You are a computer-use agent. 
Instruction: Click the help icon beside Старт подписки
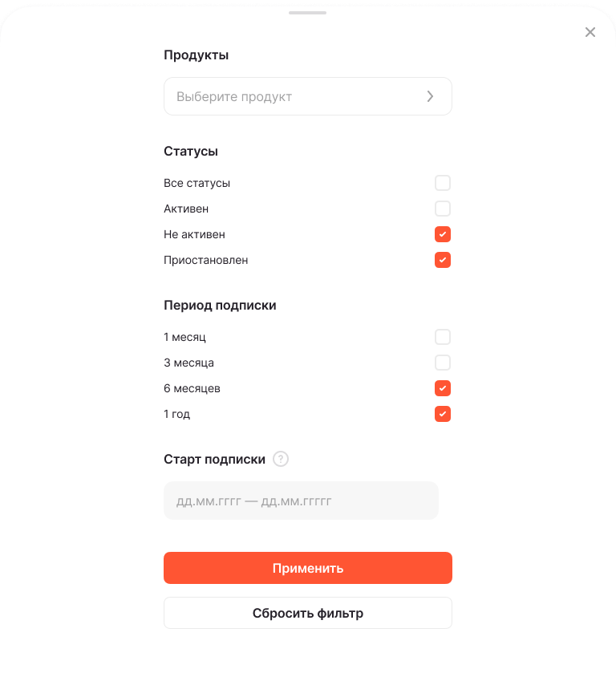[x=281, y=460]
